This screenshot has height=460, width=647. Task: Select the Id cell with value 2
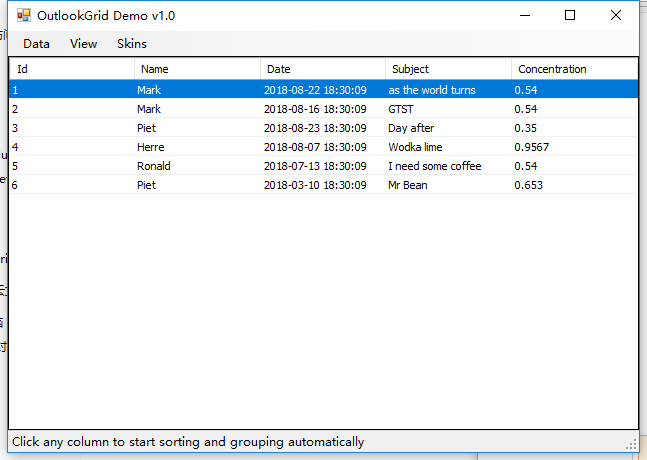(x=72, y=109)
